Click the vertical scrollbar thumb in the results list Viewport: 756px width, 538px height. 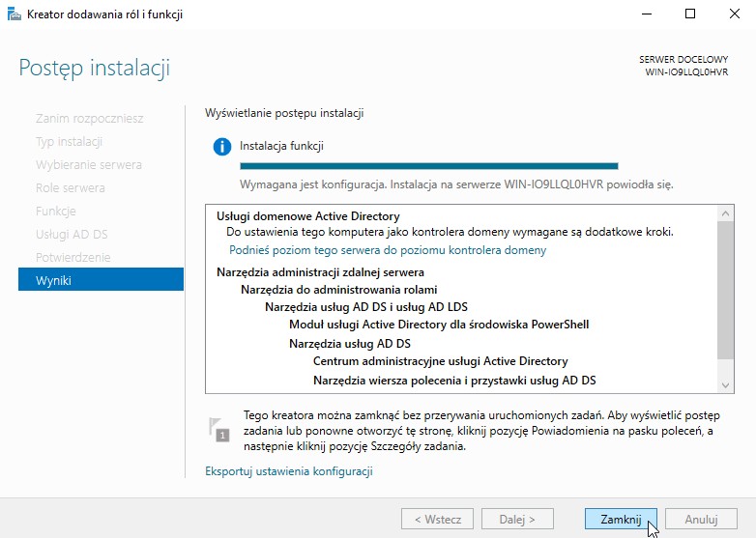tap(726, 290)
